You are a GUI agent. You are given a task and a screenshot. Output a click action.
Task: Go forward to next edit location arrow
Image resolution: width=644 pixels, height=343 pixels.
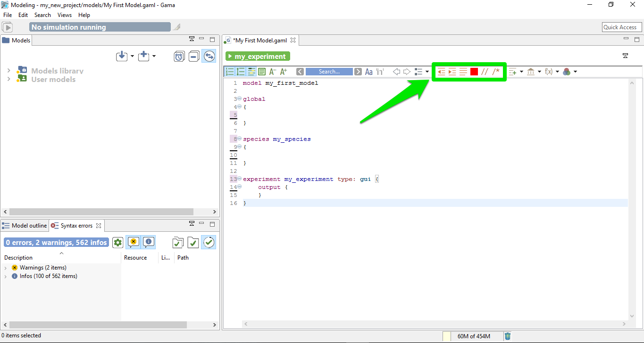click(407, 72)
